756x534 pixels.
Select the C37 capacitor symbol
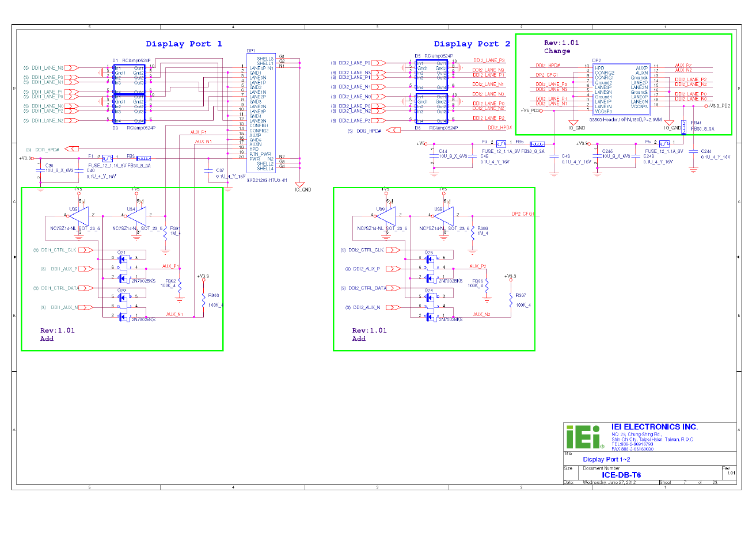(208, 171)
